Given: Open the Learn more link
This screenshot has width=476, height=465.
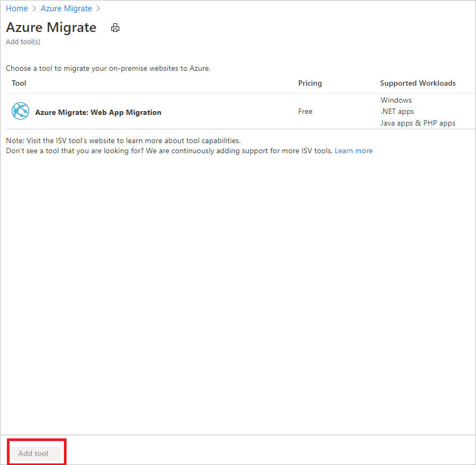Looking at the screenshot, I should [354, 151].
